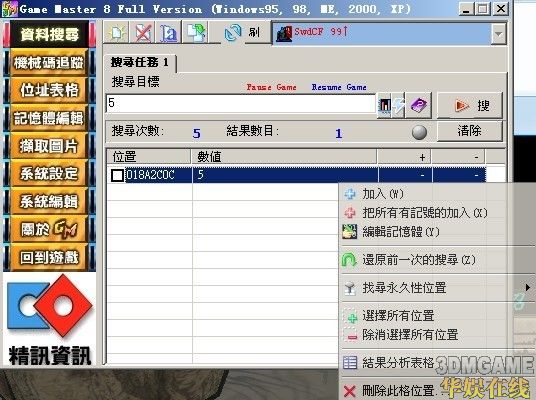The height and width of the screenshot is (400, 536).
Task: Click the Resume Game link
Action: pos(339,87)
